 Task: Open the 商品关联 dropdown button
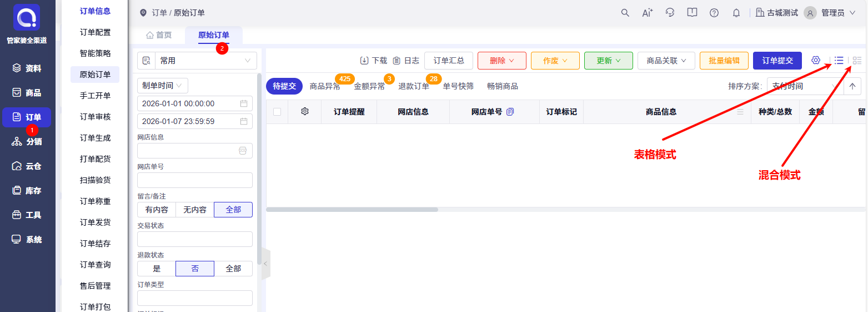click(666, 61)
